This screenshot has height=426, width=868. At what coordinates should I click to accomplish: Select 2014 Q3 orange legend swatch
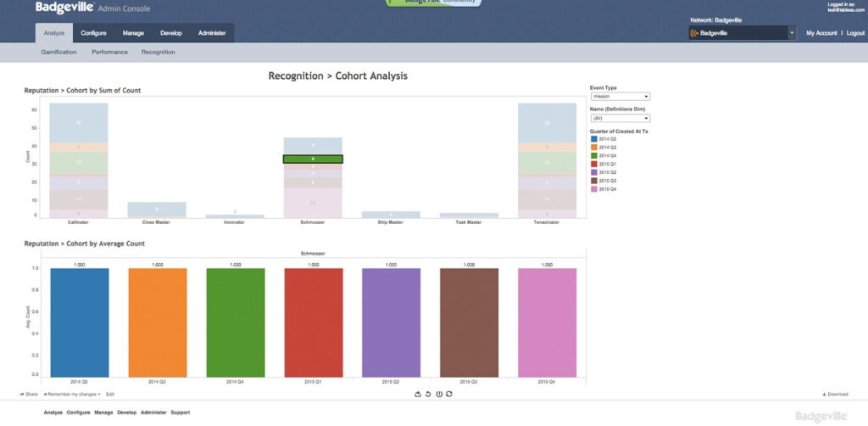click(594, 148)
